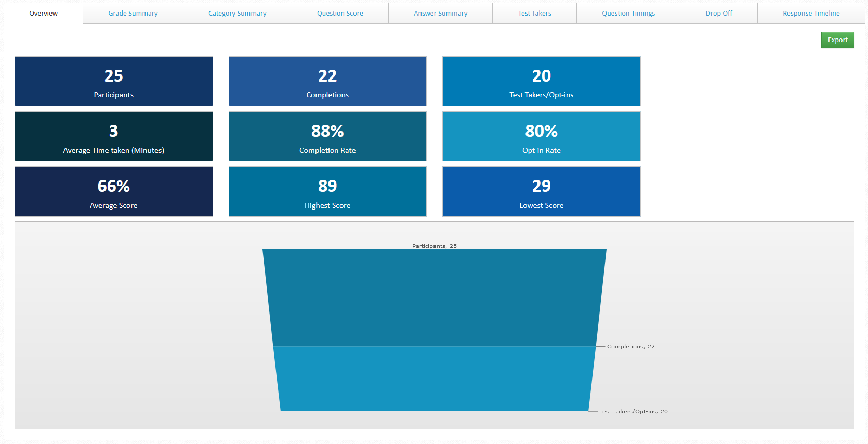This screenshot has height=444, width=868.
Task: Click the 29 Lowest Score tile
Action: point(541,191)
